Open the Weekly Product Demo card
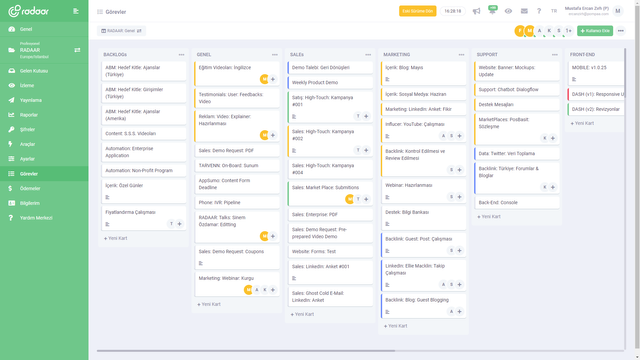The height and width of the screenshot is (360, 640). point(330,82)
